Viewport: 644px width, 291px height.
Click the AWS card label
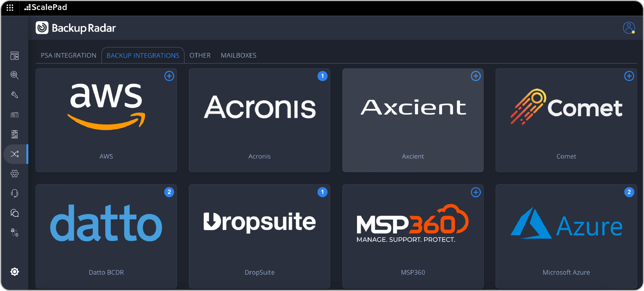[106, 156]
